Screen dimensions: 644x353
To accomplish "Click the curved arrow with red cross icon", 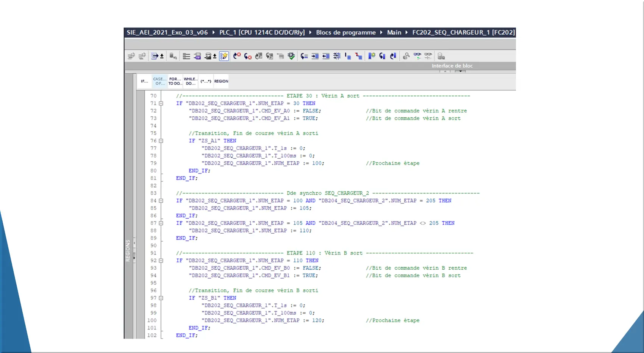I will coord(248,56).
